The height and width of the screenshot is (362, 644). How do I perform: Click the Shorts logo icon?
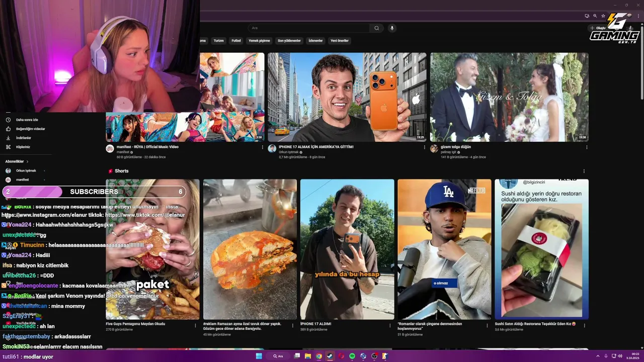[111, 171]
